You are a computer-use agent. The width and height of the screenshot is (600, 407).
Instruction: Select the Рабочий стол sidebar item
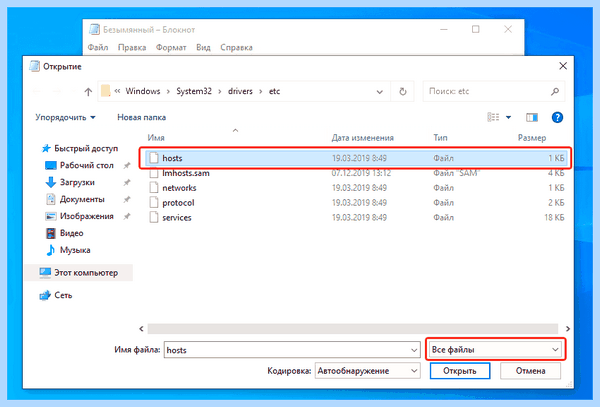(86, 166)
